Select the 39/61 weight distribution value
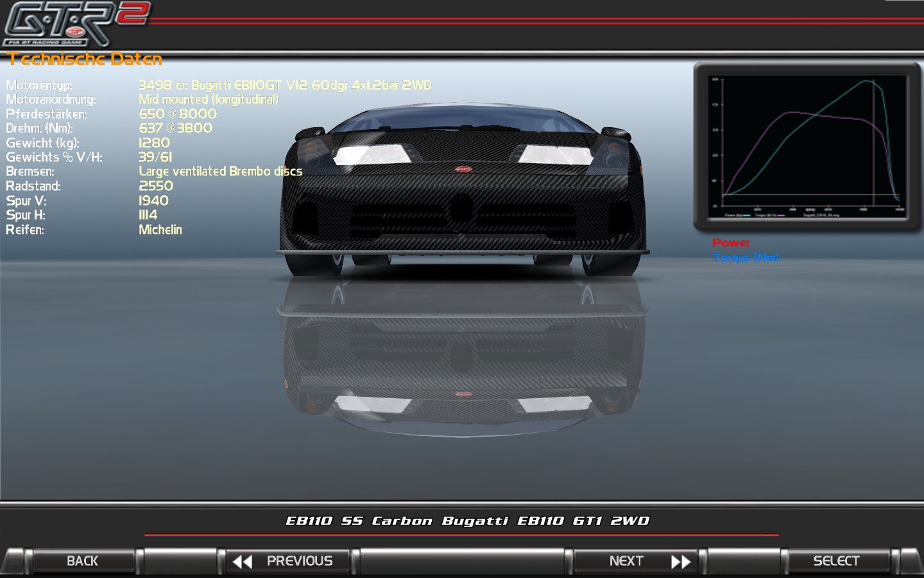This screenshot has height=578, width=924. click(x=155, y=157)
